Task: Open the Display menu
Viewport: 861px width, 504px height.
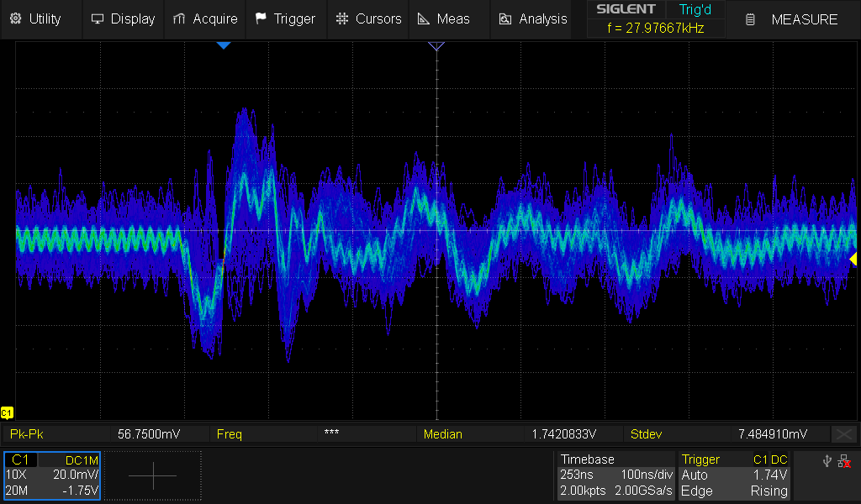Action: coord(123,18)
